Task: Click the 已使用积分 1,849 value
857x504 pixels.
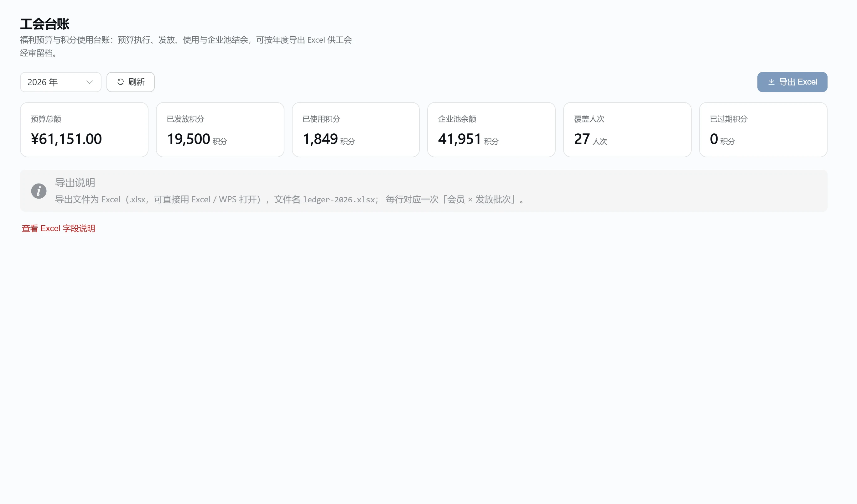Action: coord(320,139)
